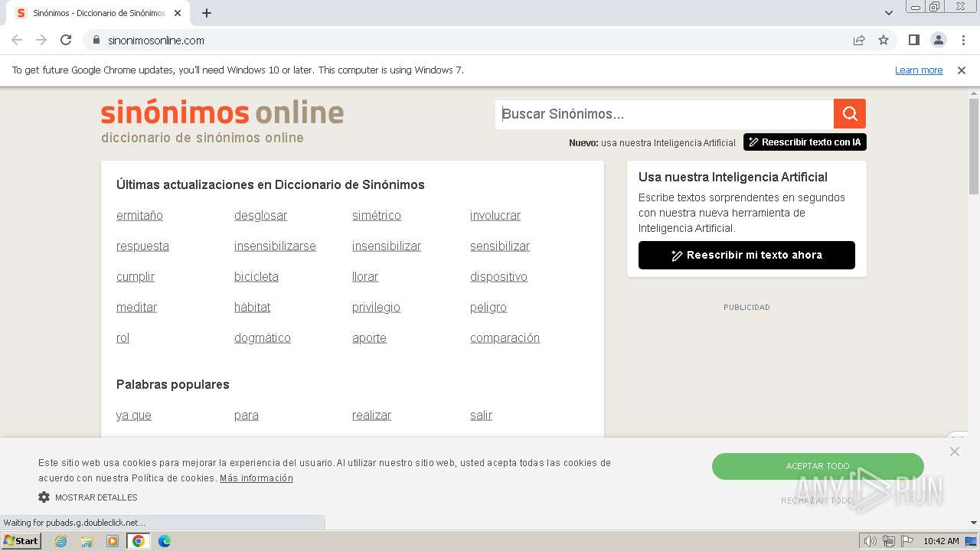The height and width of the screenshot is (551, 980).
Task: Open the word desglosar
Action: [260, 216]
